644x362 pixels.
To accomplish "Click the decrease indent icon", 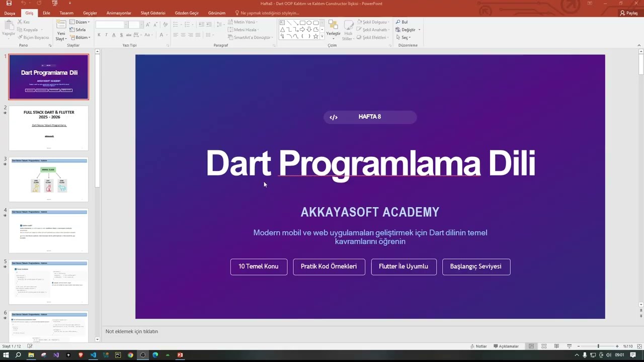I will [201, 24].
